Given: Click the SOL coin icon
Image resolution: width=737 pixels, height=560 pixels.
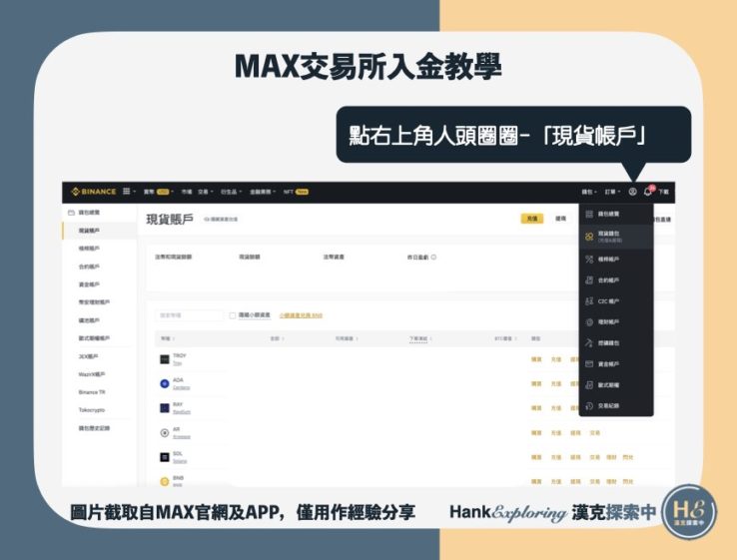Looking at the screenshot, I should (165, 457).
